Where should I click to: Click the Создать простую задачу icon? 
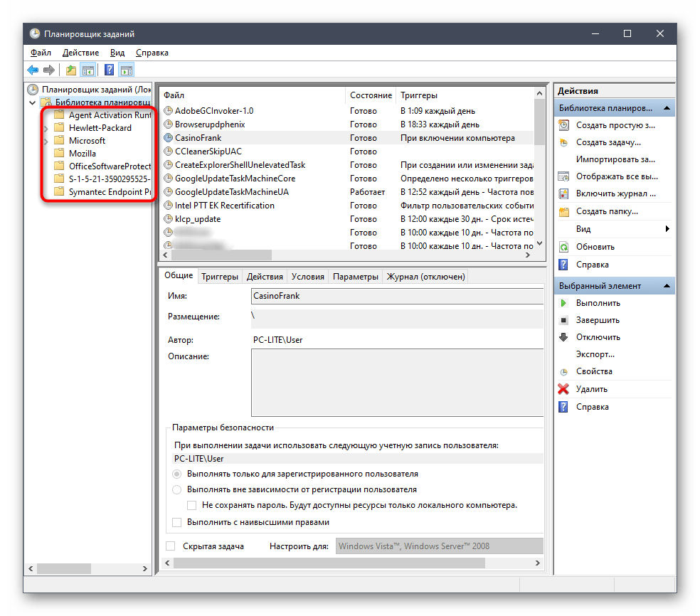(x=564, y=125)
